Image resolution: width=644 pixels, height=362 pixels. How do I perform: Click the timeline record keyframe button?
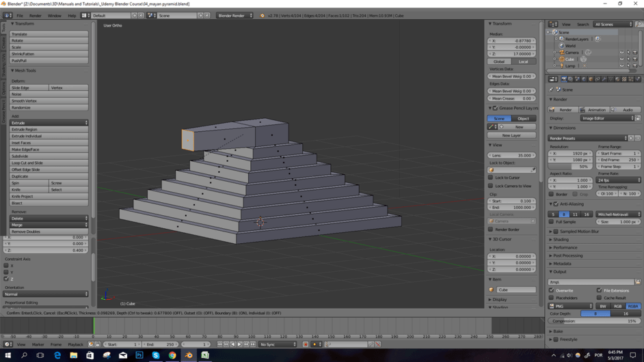pos(306,344)
